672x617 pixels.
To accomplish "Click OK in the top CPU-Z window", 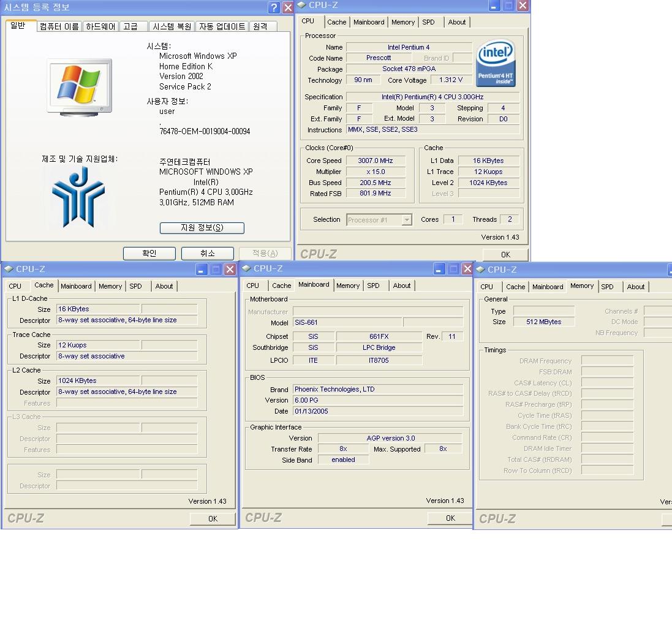I will (505, 255).
